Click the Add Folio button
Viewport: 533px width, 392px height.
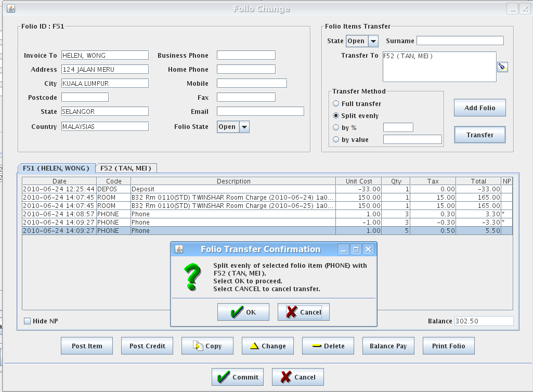coord(480,108)
